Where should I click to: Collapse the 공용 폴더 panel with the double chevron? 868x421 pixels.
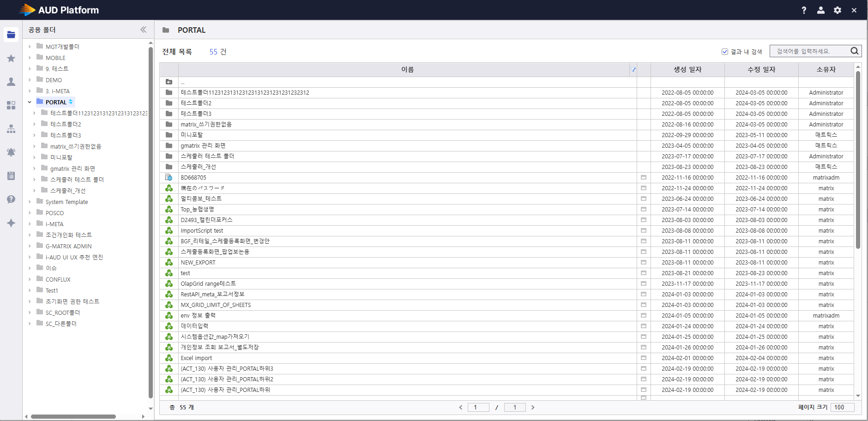[x=144, y=30]
